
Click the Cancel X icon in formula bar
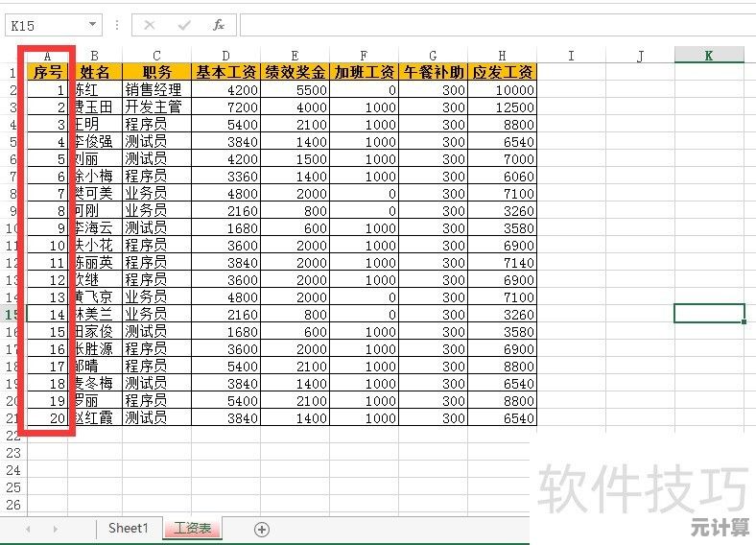tap(150, 25)
